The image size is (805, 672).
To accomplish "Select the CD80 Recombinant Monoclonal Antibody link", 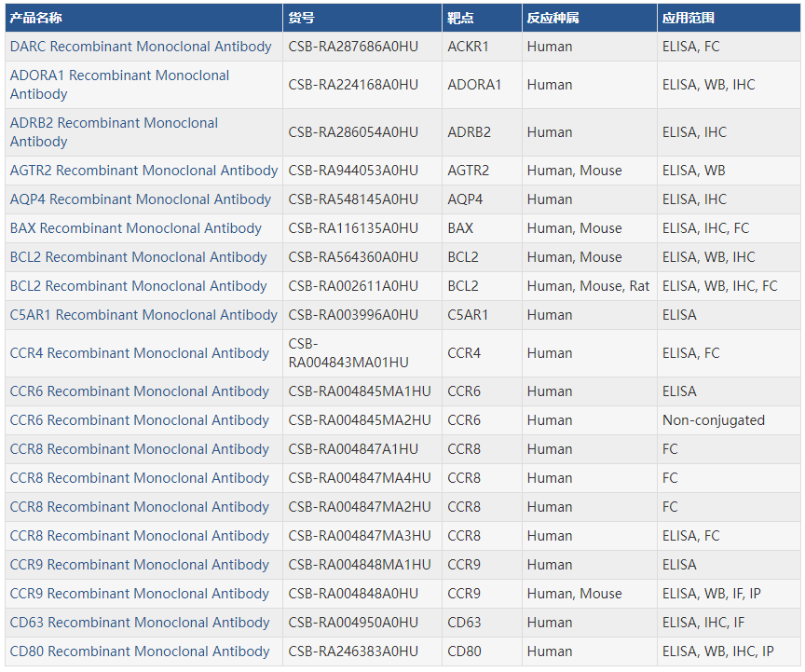I will point(140,651).
